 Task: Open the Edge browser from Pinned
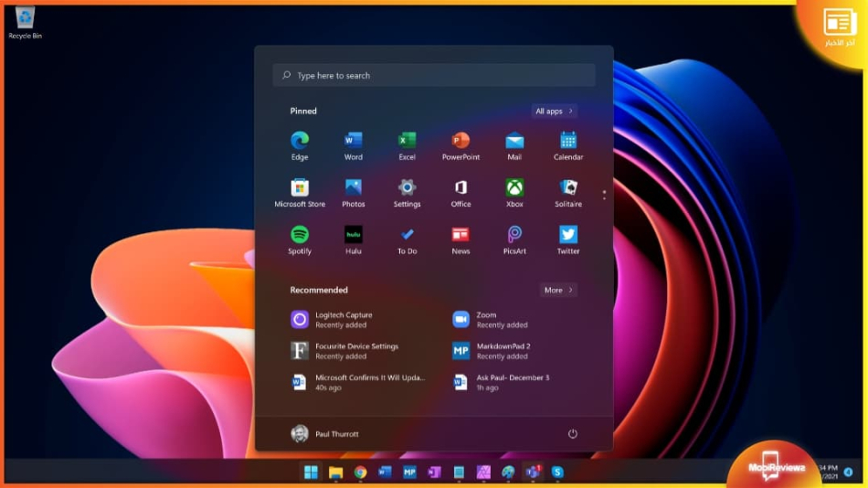(x=300, y=146)
